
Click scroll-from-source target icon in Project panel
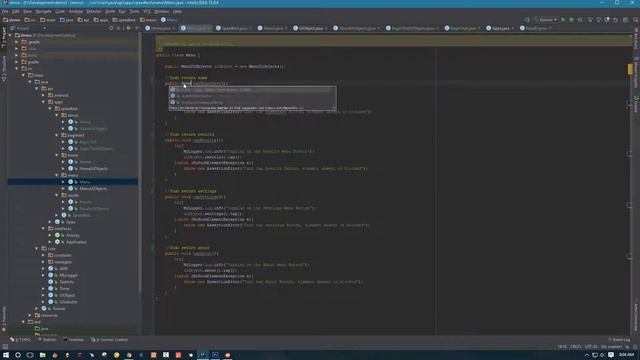pyautogui.click(x=111, y=28)
